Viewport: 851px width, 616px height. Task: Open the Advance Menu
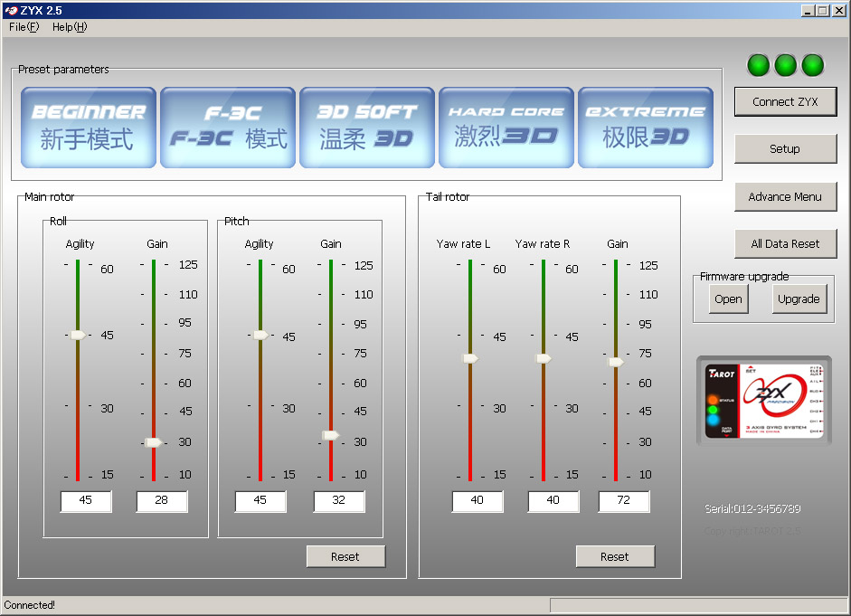tap(785, 196)
